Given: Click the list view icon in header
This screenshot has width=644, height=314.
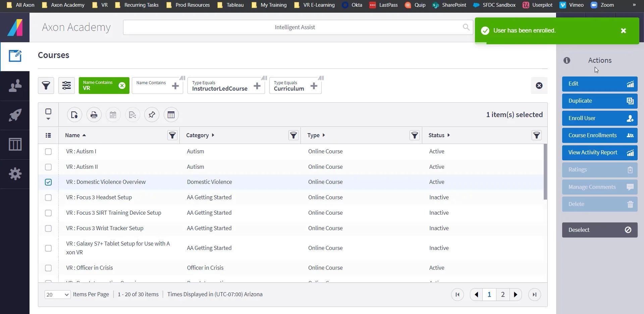Looking at the screenshot, I should pyautogui.click(x=48, y=135).
